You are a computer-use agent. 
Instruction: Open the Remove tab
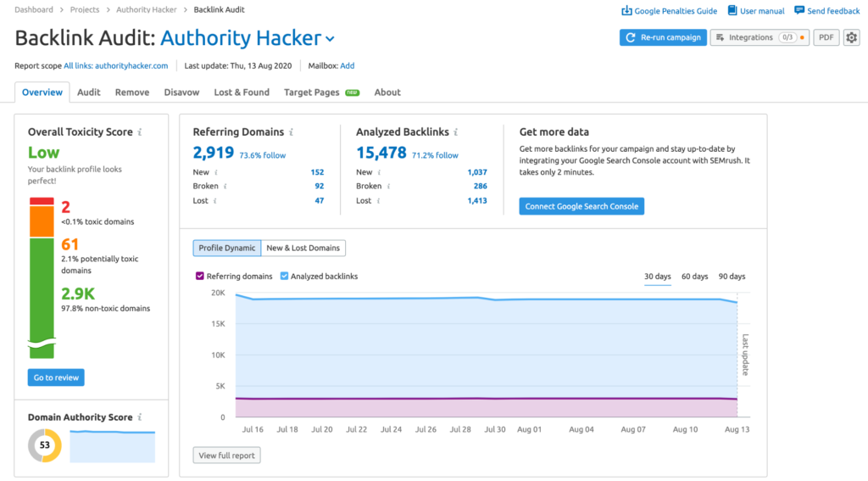pyautogui.click(x=132, y=92)
